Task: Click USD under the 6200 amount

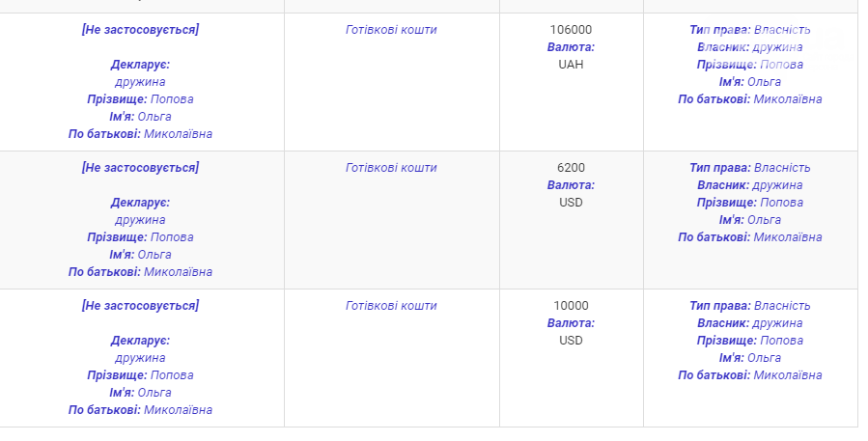Action: [x=571, y=202]
